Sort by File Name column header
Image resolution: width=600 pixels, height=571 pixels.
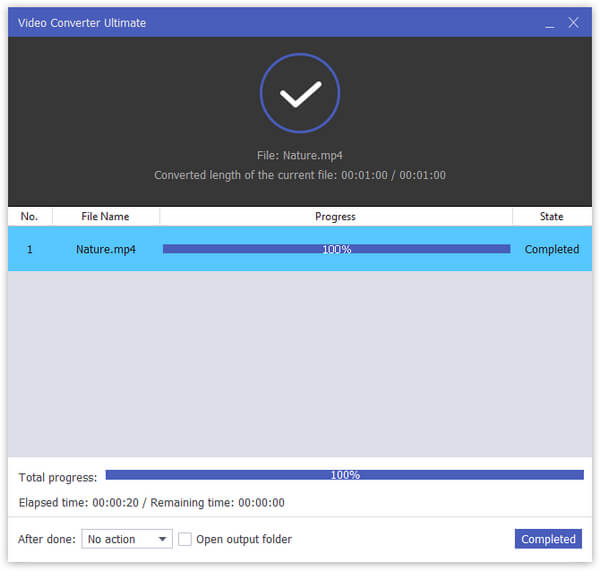(105, 216)
